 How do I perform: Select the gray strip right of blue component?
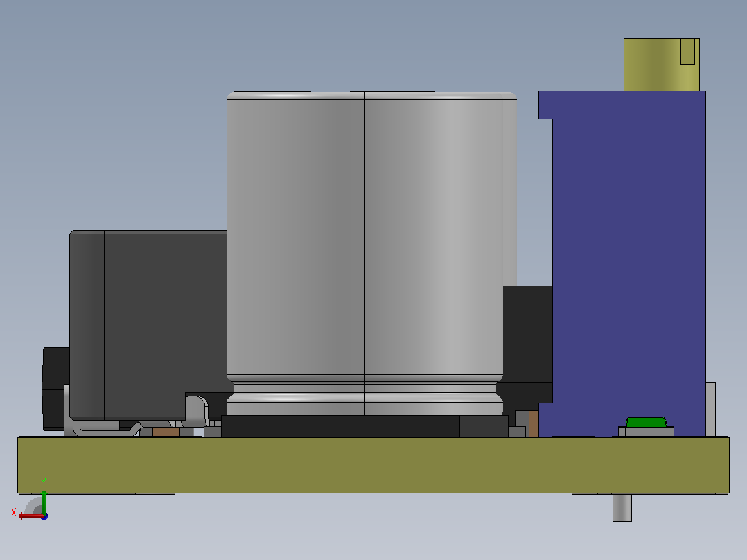[710, 409]
